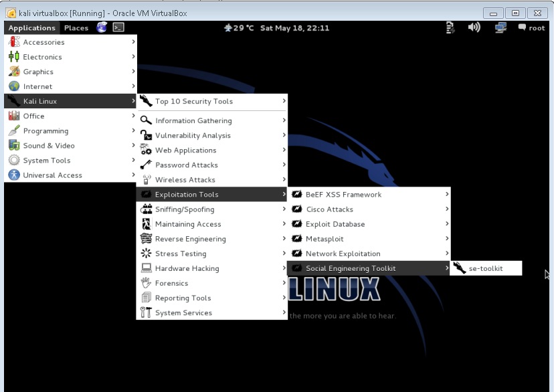This screenshot has width=554, height=392.
Task: Click the Stress Testing icon
Action: pos(146,254)
